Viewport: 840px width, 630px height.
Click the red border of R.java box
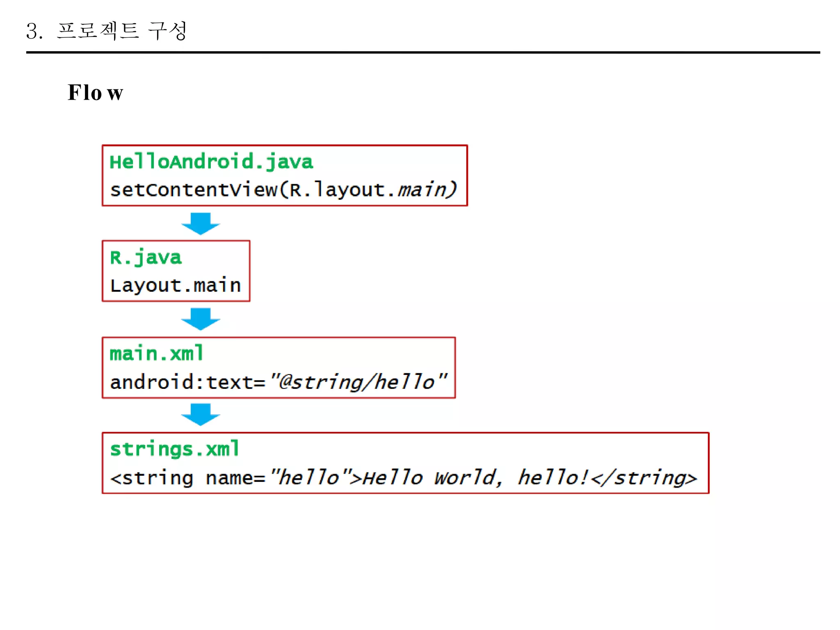[x=249, y=271]
